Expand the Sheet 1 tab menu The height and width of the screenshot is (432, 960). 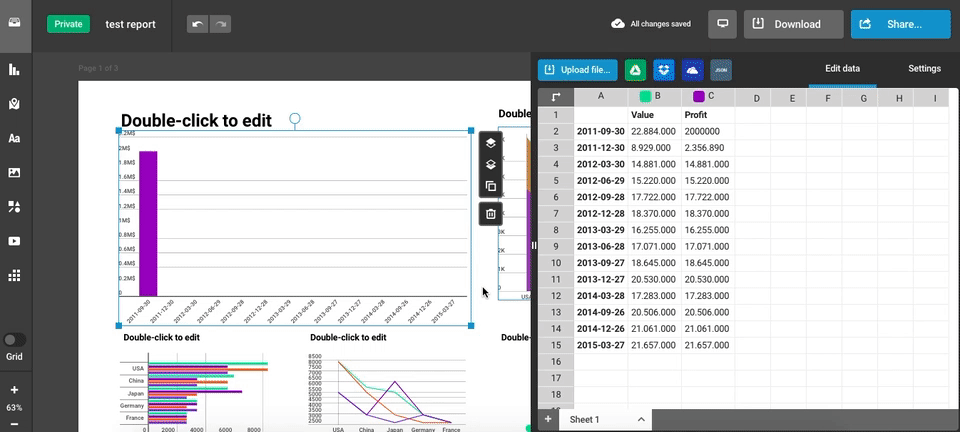pos(641,420)
